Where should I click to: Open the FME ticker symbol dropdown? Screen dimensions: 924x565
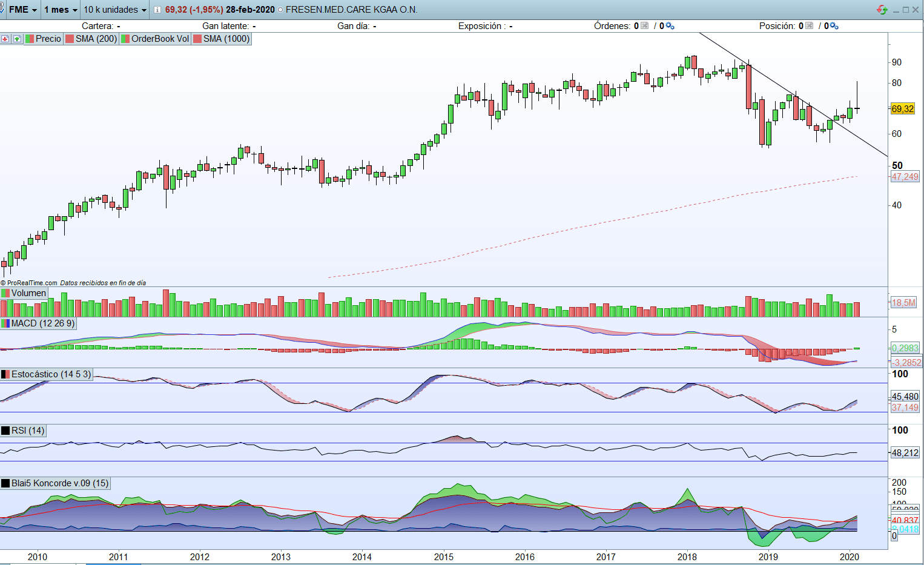coord(22,10)
